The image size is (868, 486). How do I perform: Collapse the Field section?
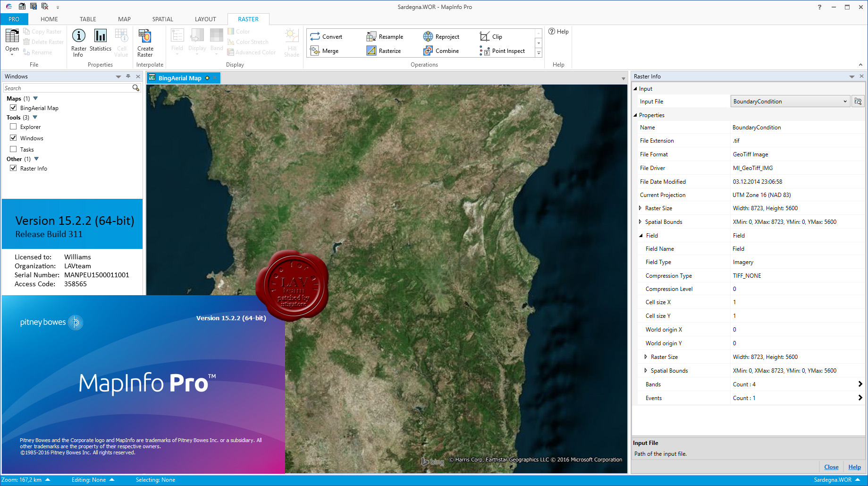coord(641,235)
